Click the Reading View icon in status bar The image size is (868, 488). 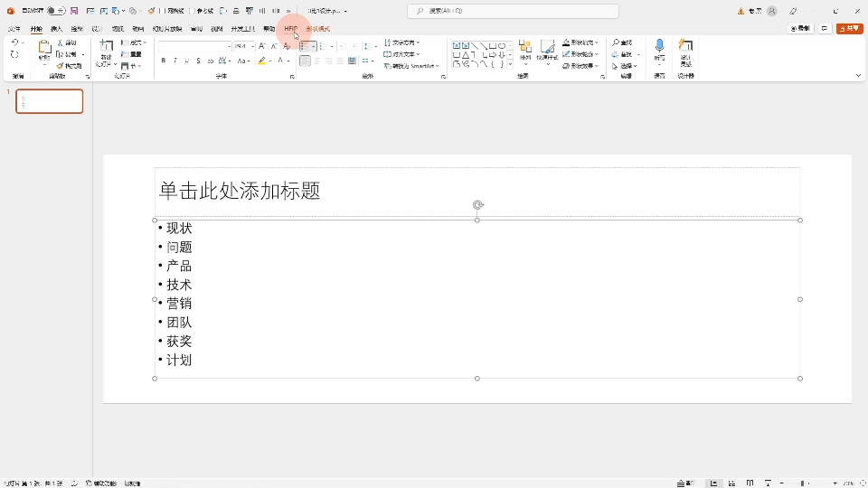pos(750,483)
